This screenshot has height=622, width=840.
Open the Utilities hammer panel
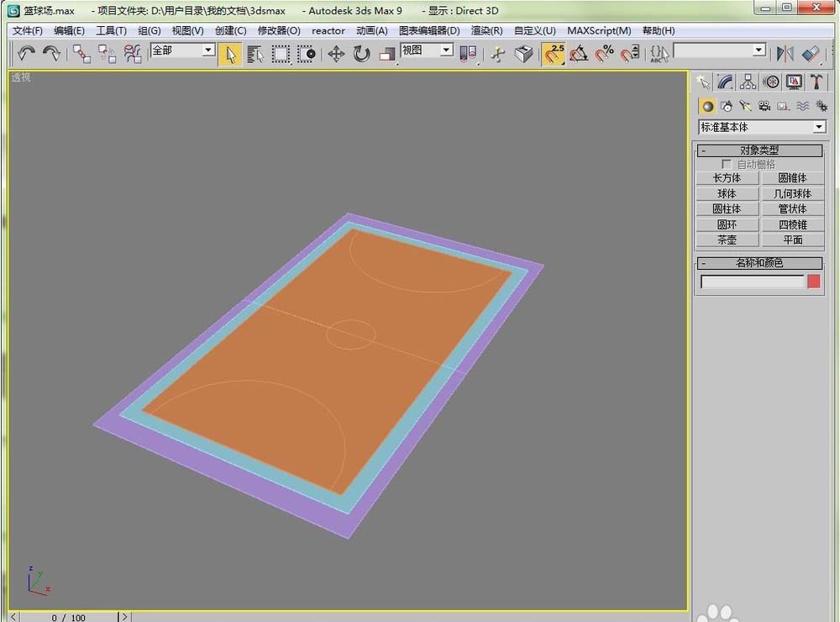[816, 82]
